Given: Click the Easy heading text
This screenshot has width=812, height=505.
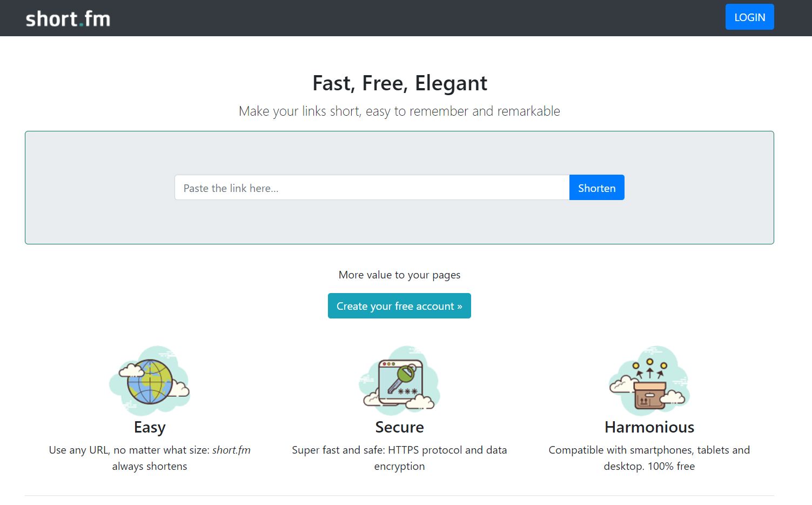Looking at the screenshot, I should (x=150, y=427).
